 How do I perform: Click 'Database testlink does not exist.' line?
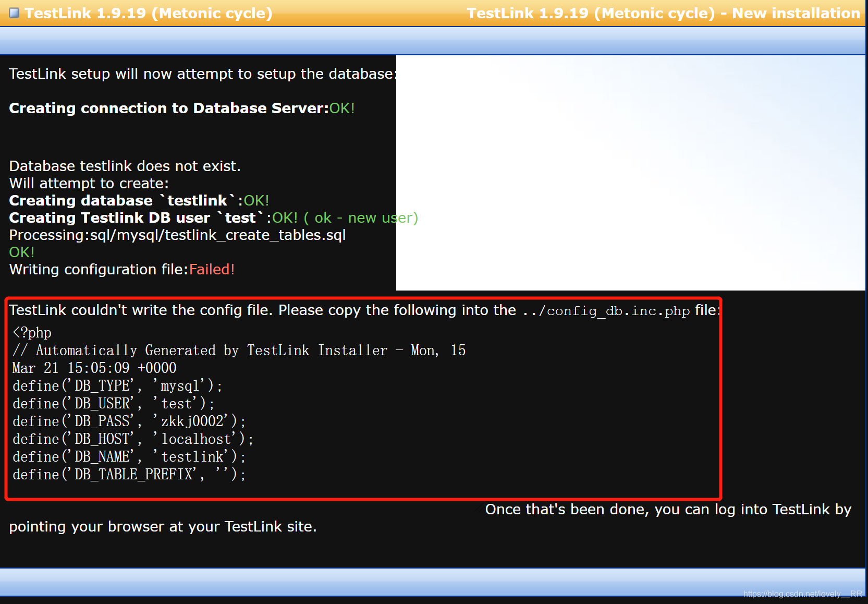[125, 166]
